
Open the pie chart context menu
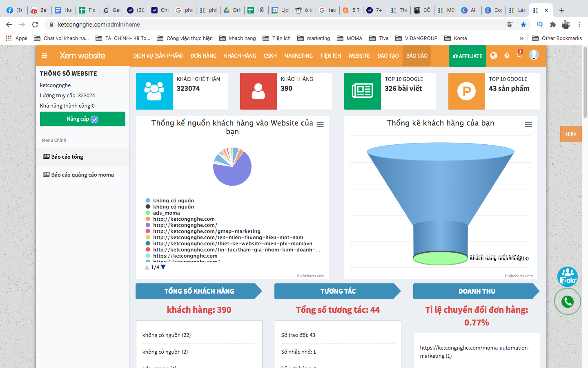point(320,125)
